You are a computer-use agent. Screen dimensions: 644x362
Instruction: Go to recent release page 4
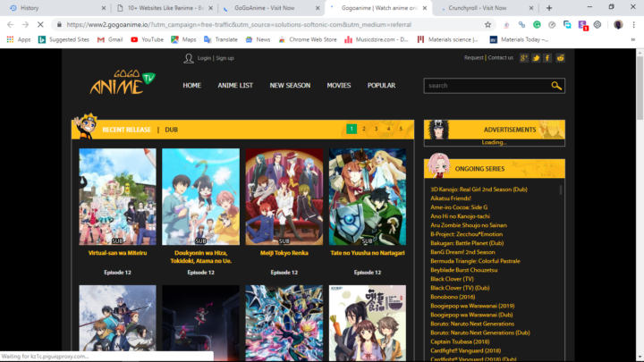388,129
